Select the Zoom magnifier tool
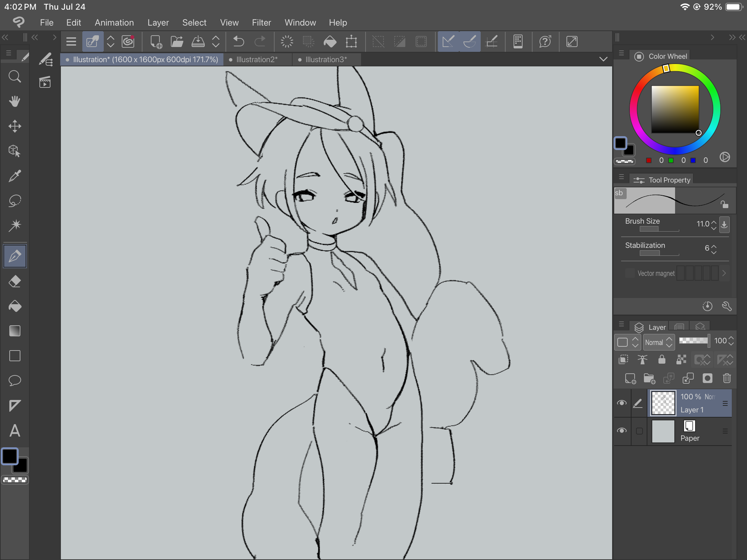747x560 pixels. pos(15,76)
